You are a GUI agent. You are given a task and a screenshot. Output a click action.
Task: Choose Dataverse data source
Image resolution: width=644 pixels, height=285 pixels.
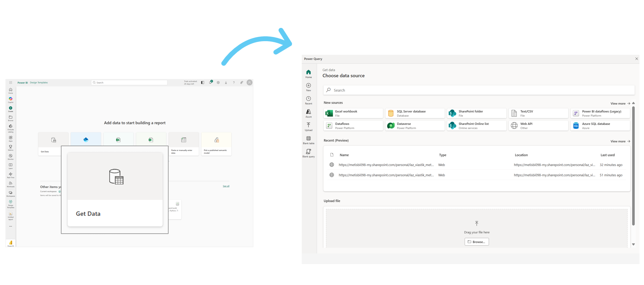point(415,126)
